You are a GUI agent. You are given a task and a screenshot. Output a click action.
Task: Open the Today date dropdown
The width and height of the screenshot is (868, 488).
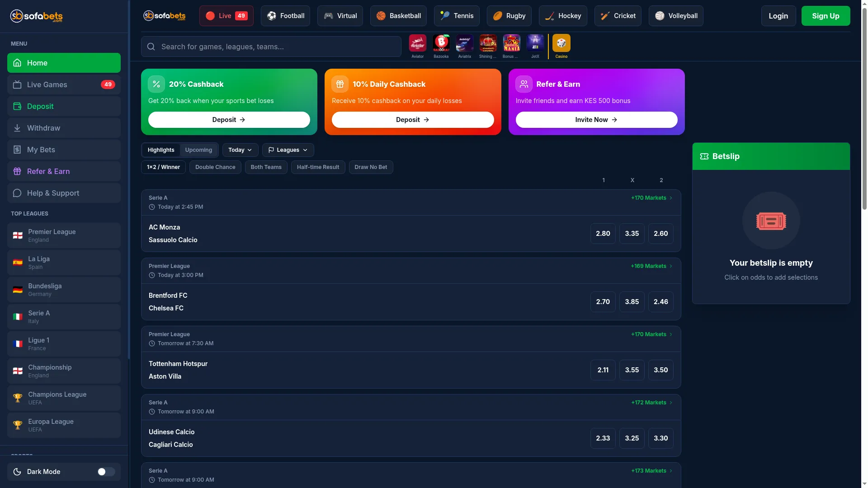[240, 150]
